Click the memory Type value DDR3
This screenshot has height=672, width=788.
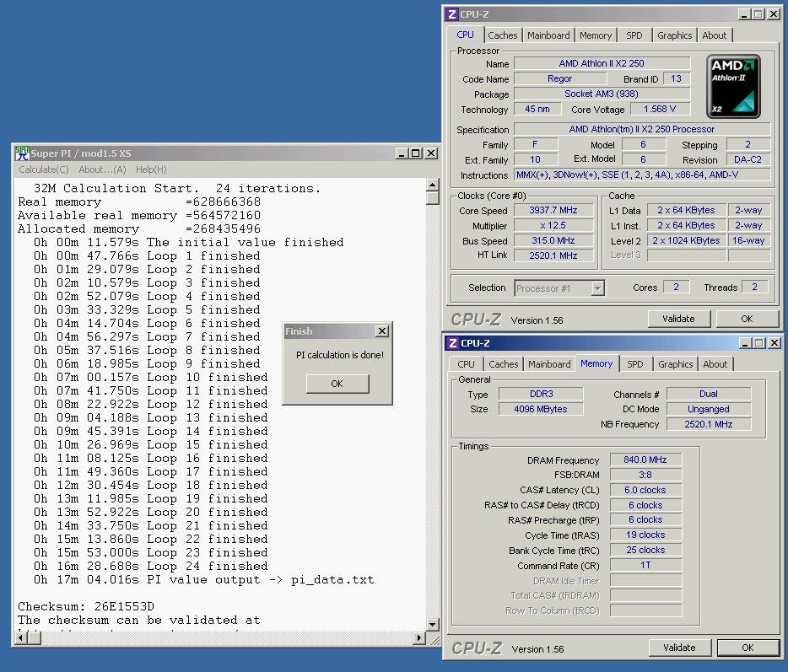point(542,394)
